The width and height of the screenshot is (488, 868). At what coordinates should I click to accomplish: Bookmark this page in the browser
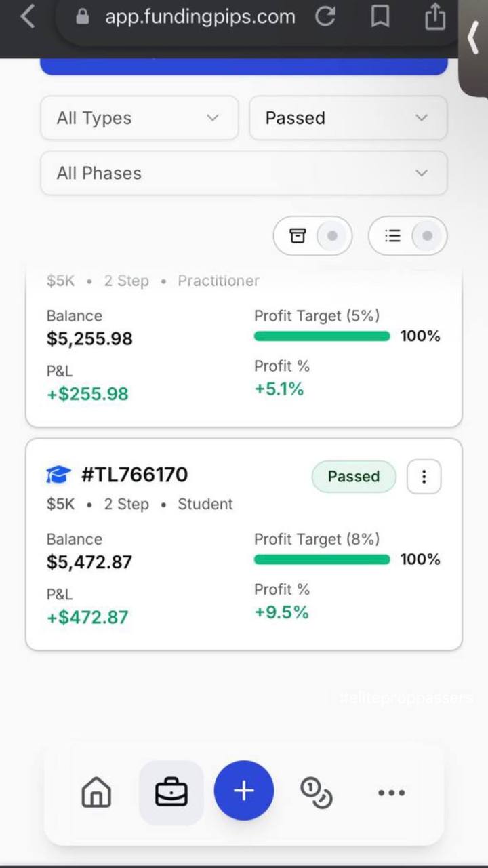380,18
